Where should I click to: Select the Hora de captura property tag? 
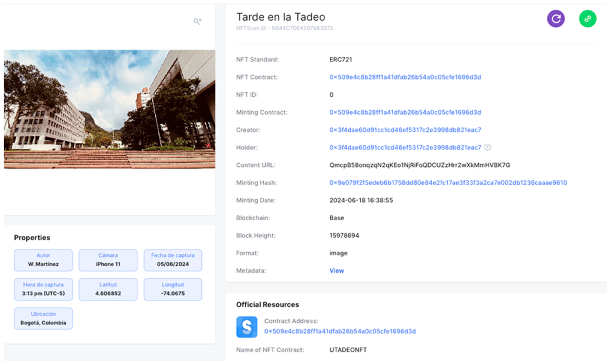point(43,289)
